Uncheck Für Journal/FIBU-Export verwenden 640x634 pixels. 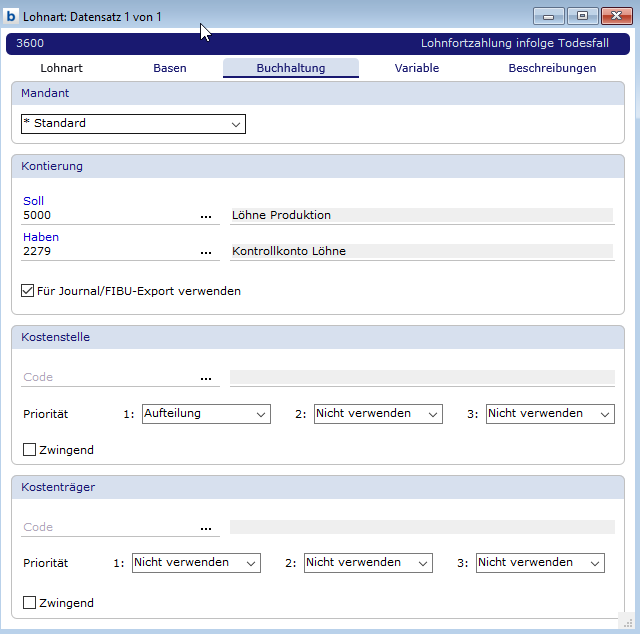click(x=29, y=291)
